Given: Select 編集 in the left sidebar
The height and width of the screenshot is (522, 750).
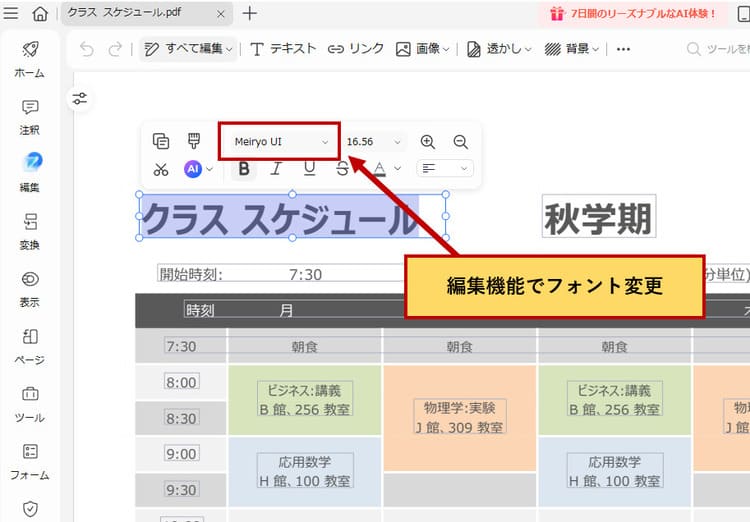Looking at the screenshot, I should (30, 172).
